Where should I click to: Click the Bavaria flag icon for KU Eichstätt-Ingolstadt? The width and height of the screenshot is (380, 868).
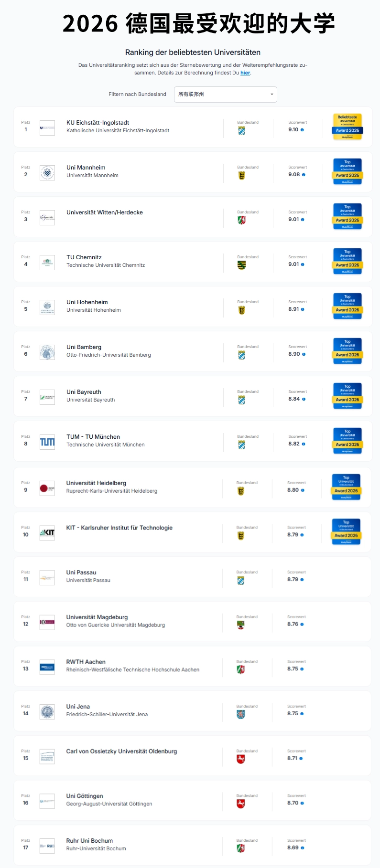click(x=242, y=131)
